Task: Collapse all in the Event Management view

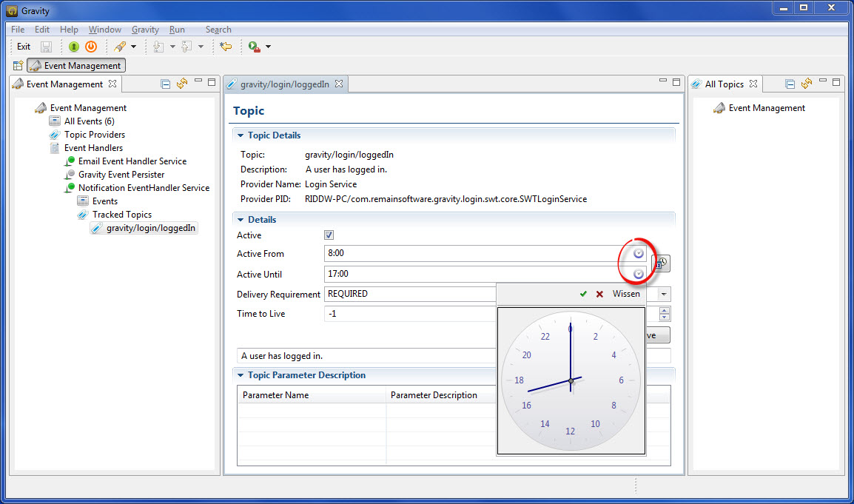Action: 166,84
